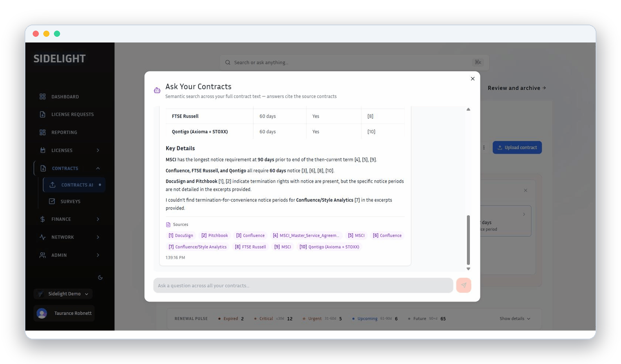Collapse the Contracts menu chevron
Image resolution: width=621 pixels, height=364 pixels.
coord(98,168)
